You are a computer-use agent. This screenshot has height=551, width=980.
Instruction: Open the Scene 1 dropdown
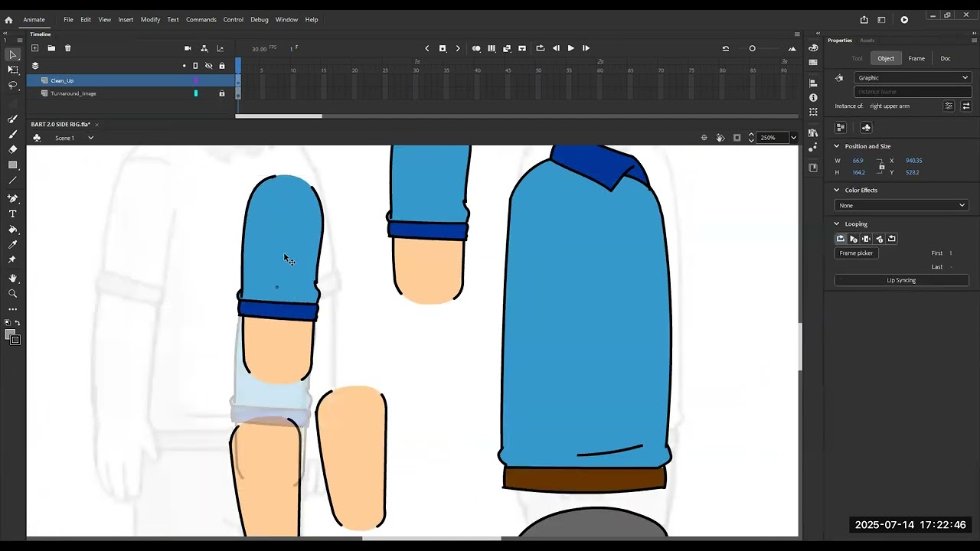(90, 138)
